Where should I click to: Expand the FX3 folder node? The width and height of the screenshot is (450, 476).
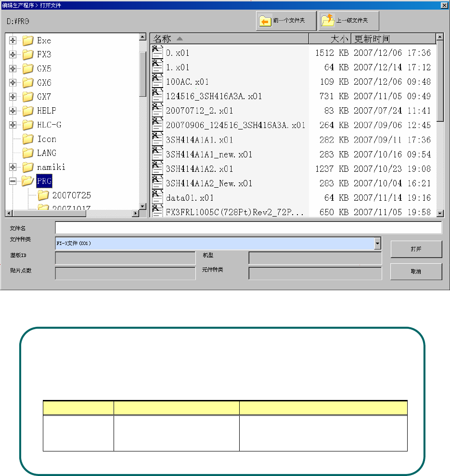[13, 54]
